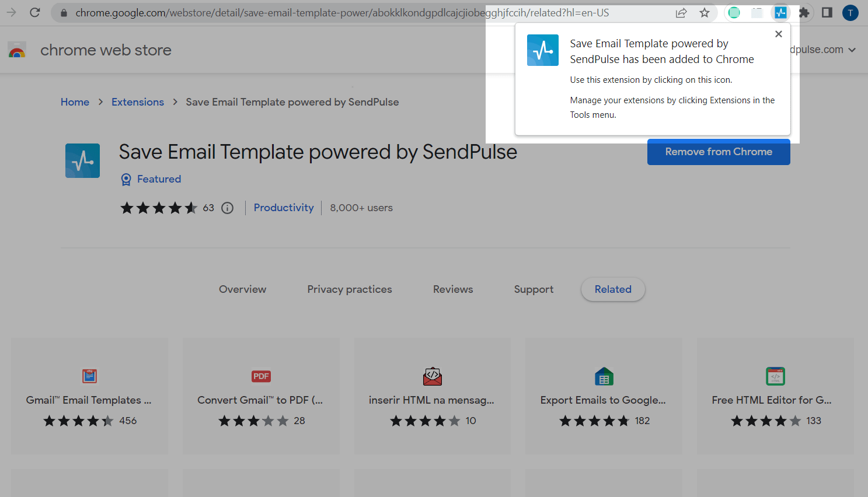The image size is (868, 497).
Task: Click the Free HTML Editor icon
Action: pos(775,376)
